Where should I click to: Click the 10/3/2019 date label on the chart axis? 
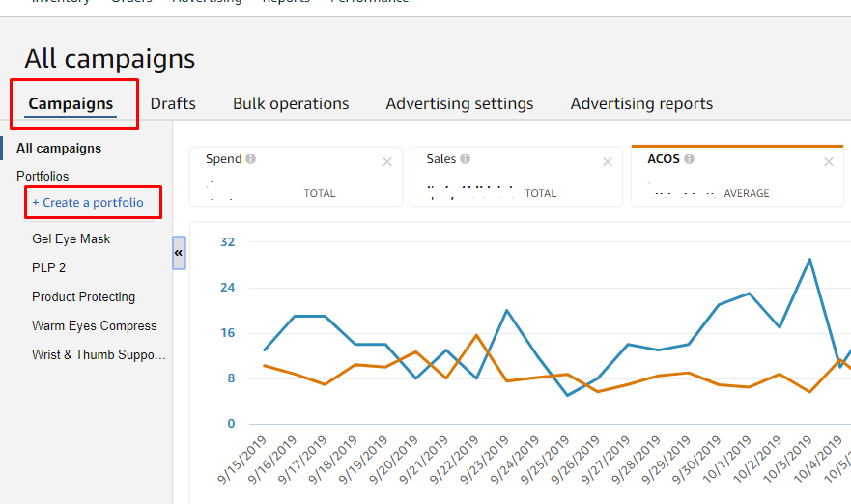point(788,460)
